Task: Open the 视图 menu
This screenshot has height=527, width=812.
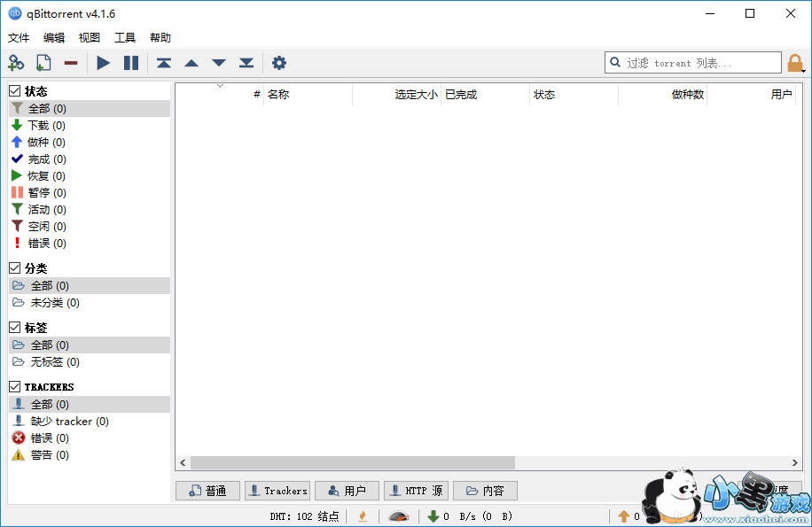Action: pyautogui.click(x=89, y=38)
